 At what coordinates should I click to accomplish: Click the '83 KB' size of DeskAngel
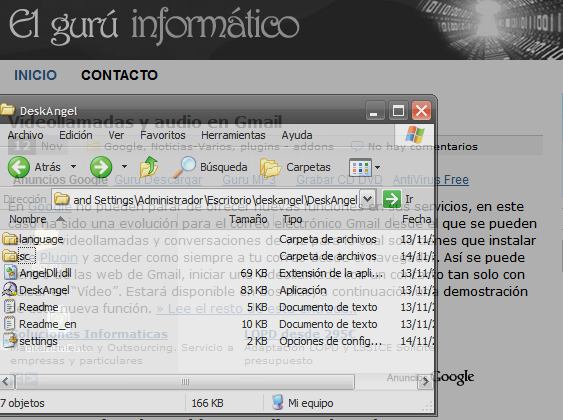click(x=253, y=290)
